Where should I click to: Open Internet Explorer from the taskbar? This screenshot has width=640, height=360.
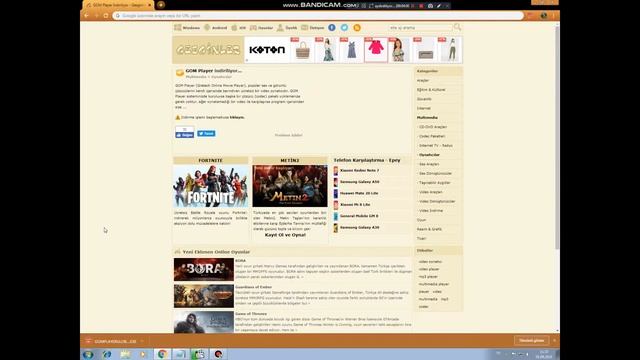point(107,354)
